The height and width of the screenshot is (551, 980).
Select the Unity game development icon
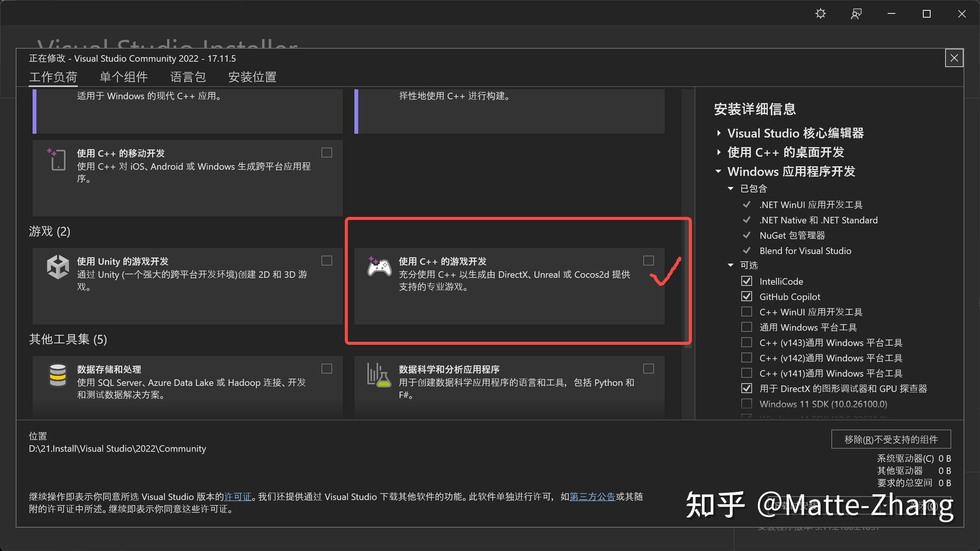click(58, 266)
